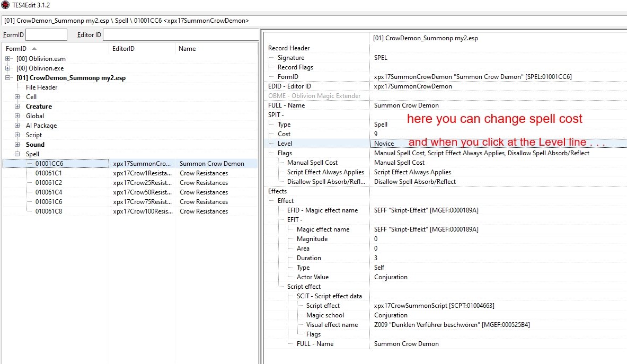The height and width of the screenshot is (364, 627).
Task: Click the Record Header label
Action: coord(289,48)
